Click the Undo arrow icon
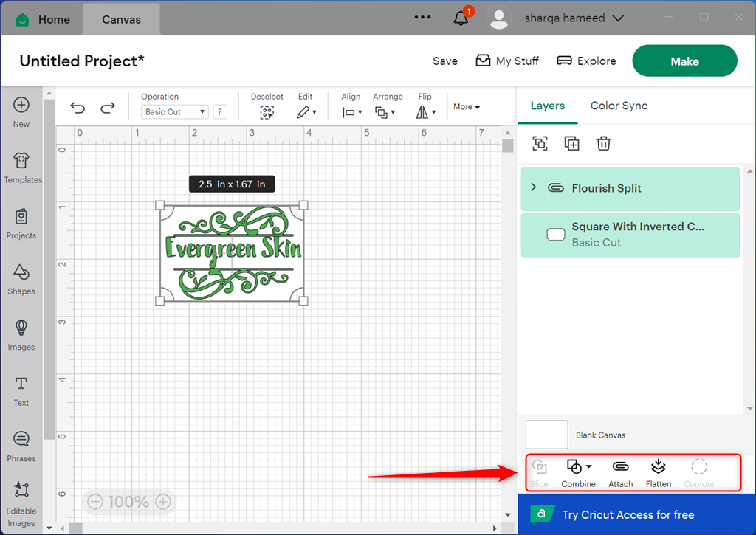The image size is (756, 535). (x=78, y=108)
